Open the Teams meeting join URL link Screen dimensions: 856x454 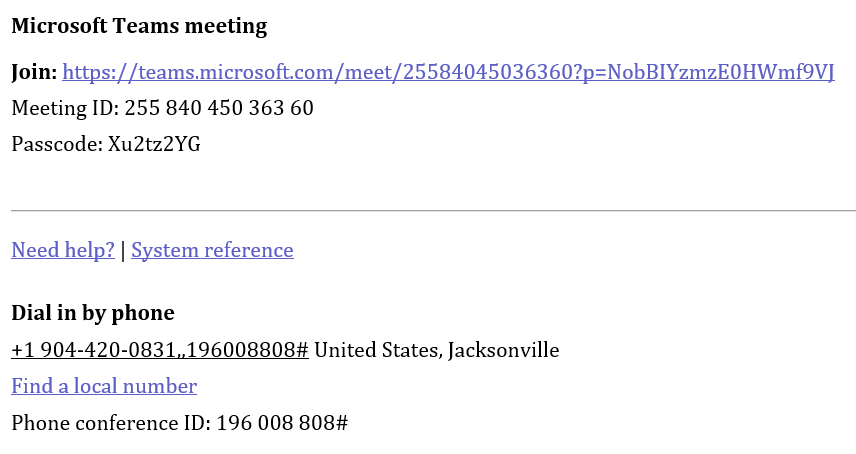pos(448,73)
